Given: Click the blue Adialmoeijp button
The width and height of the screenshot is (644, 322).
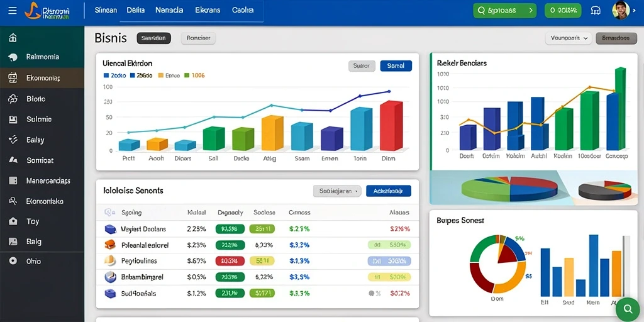Looking at the screenshot, I should pos(388,191).
